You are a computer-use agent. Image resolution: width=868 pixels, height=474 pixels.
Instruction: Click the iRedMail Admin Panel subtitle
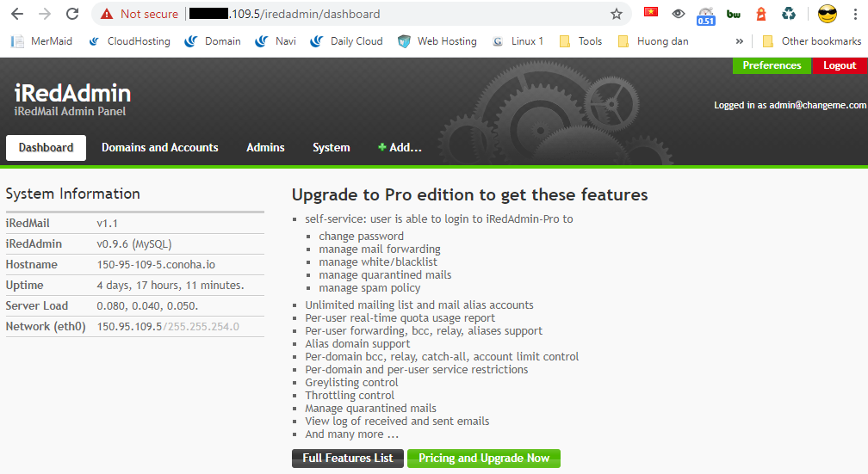tap(70, 111)
